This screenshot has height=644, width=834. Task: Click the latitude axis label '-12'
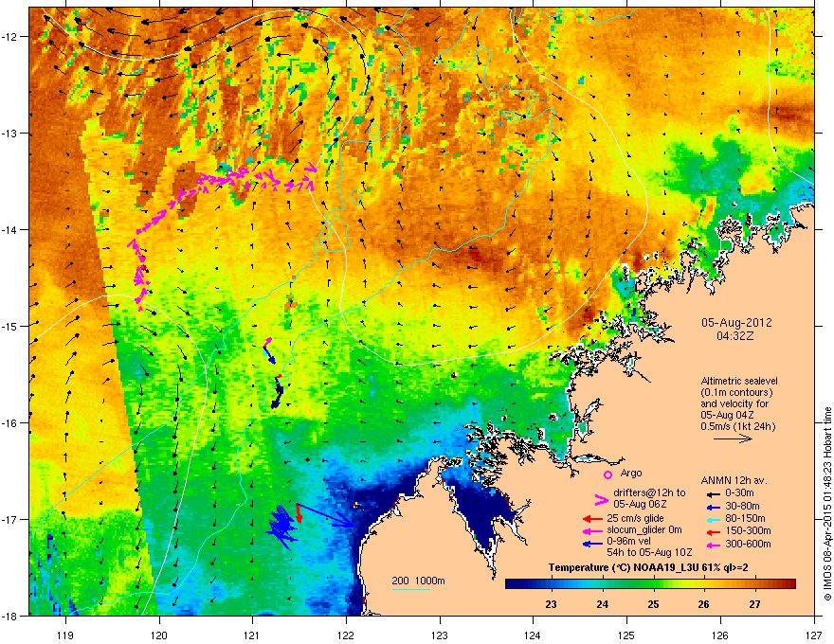pyautogui.click(x=9, y=37)
